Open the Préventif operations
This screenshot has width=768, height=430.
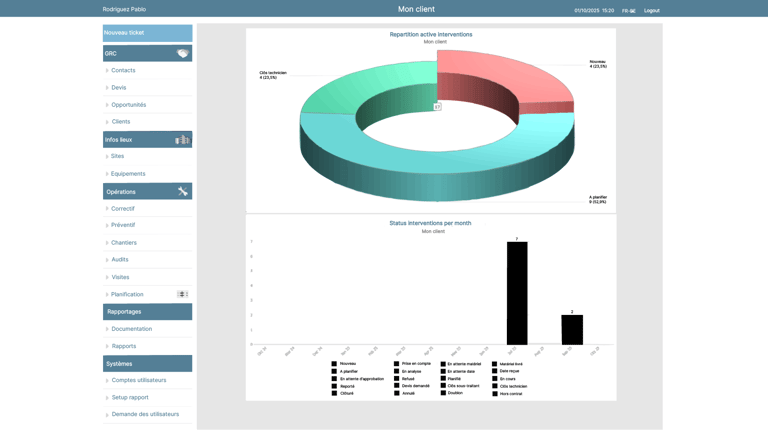123,225
